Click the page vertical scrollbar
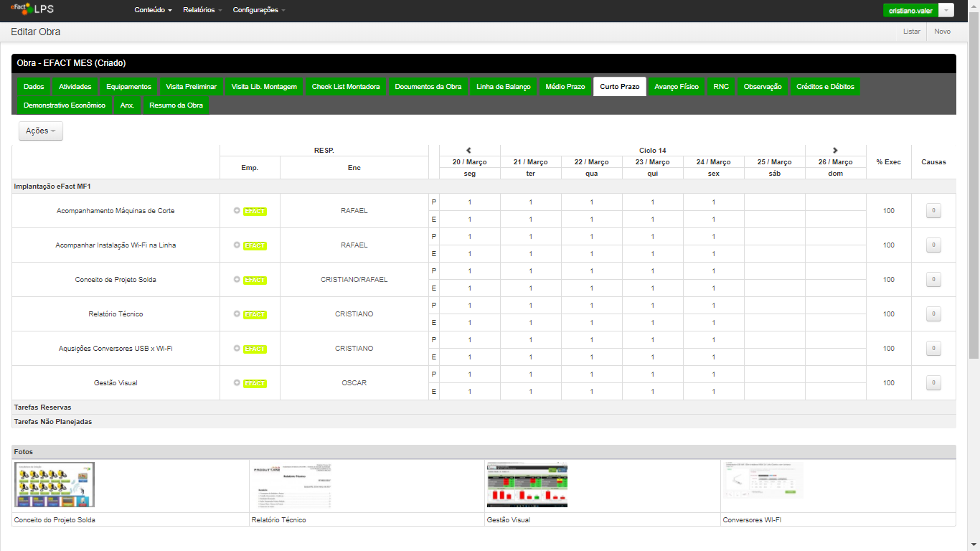 (974, 187)
